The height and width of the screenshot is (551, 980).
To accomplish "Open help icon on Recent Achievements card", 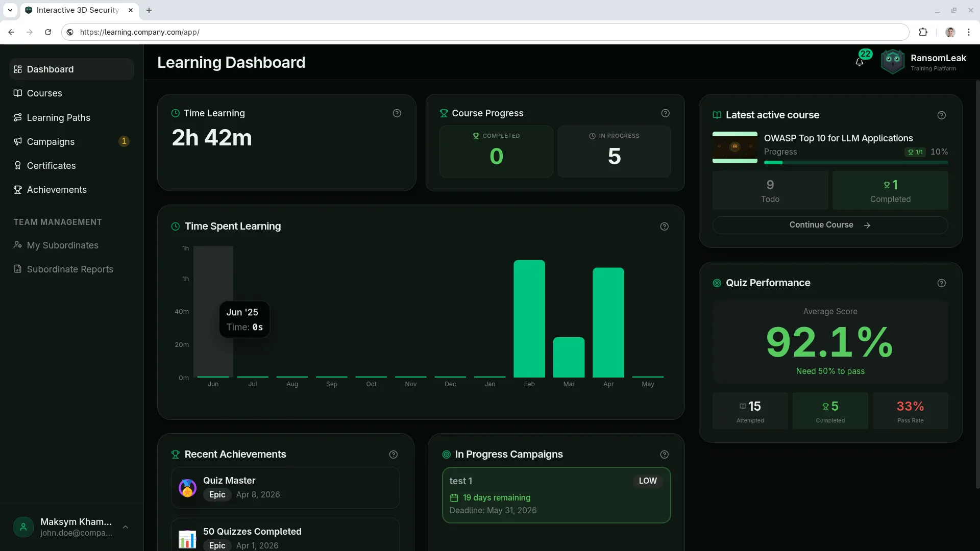I will click(394, 455).
